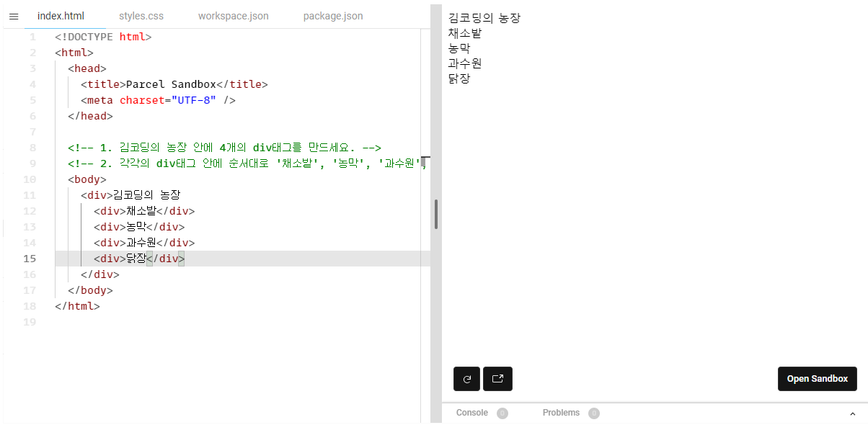Open the Console tab
Image resolution: width=868 pixels, height=430 pixels.
pos(472,413)
